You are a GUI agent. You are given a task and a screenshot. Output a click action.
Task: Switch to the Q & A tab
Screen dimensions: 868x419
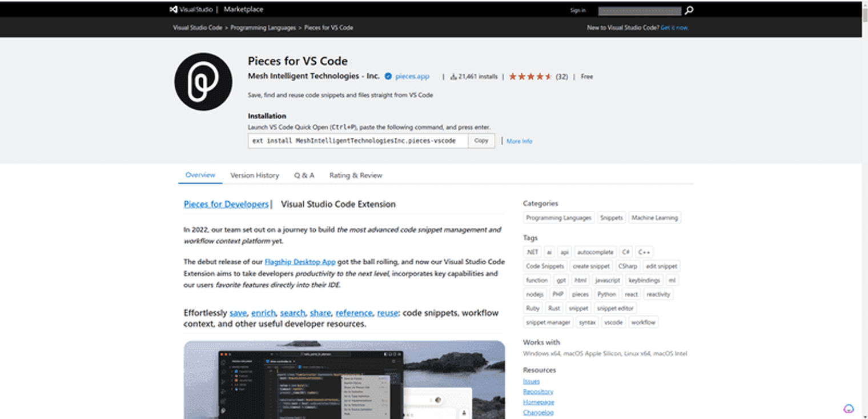304,175
